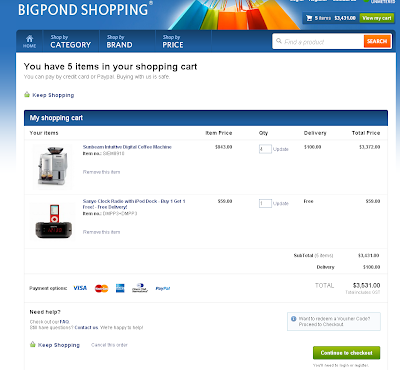The width and height of the screenshot is (400, 370).
Task: Open the Shop by Category menu
Action: [x=71, y=41]
